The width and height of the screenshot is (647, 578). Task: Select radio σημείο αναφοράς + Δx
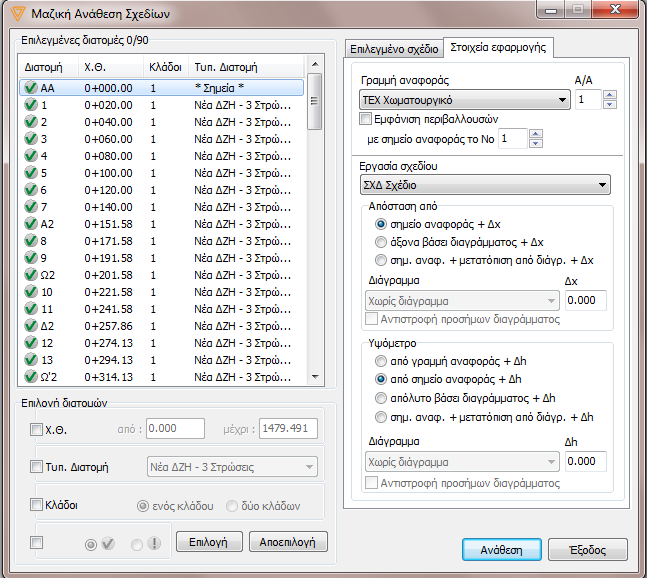(380, 224)
